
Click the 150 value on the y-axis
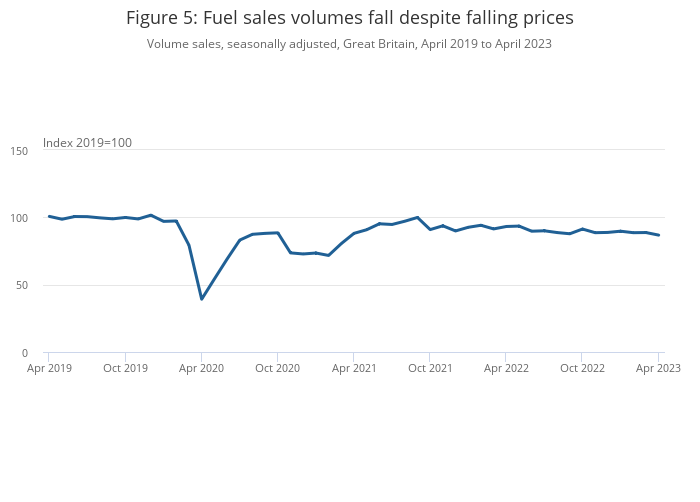click(20, 150)
